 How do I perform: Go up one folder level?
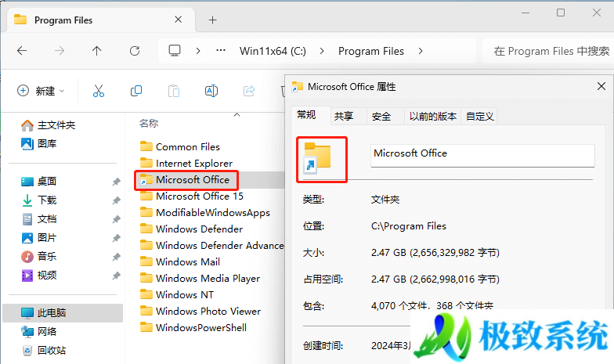pos(97,50)
